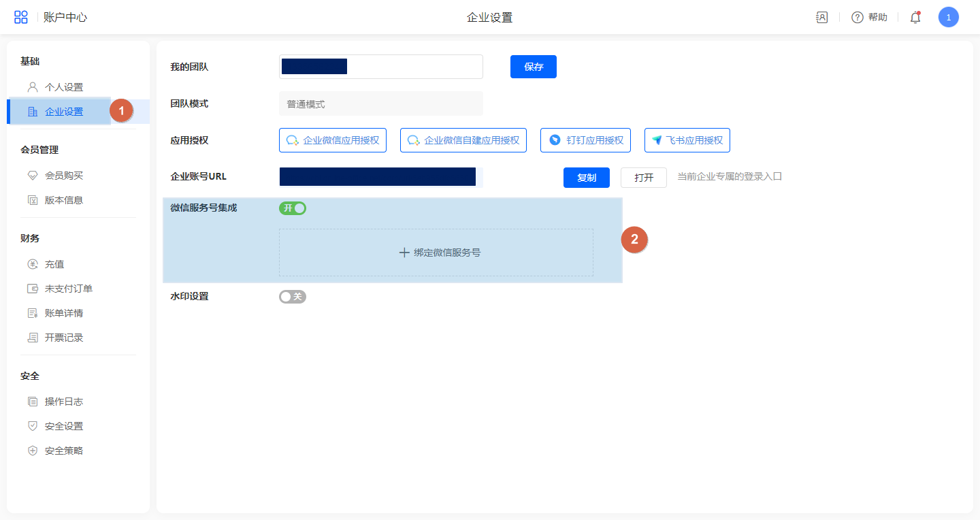
Task: Click the 打开 button
Action: coord(643,178)
